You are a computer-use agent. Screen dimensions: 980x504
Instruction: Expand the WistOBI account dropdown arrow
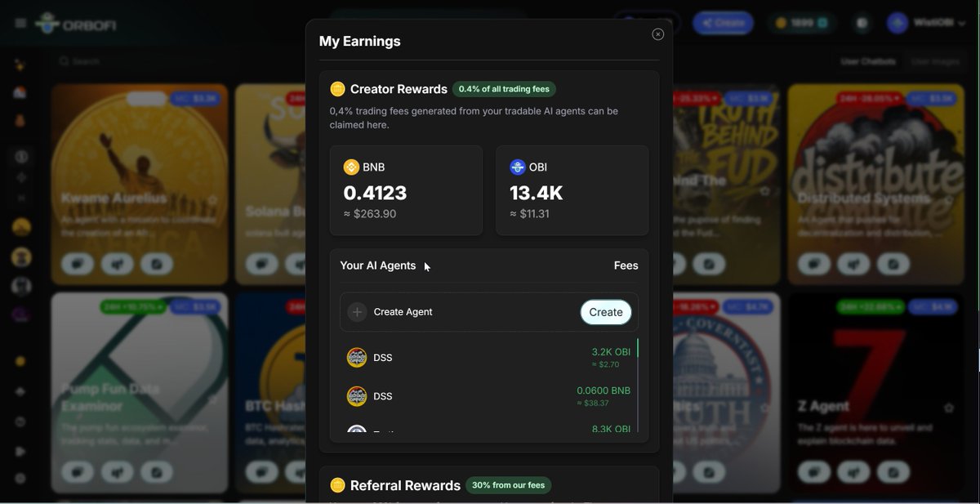(x=963, y=23)
